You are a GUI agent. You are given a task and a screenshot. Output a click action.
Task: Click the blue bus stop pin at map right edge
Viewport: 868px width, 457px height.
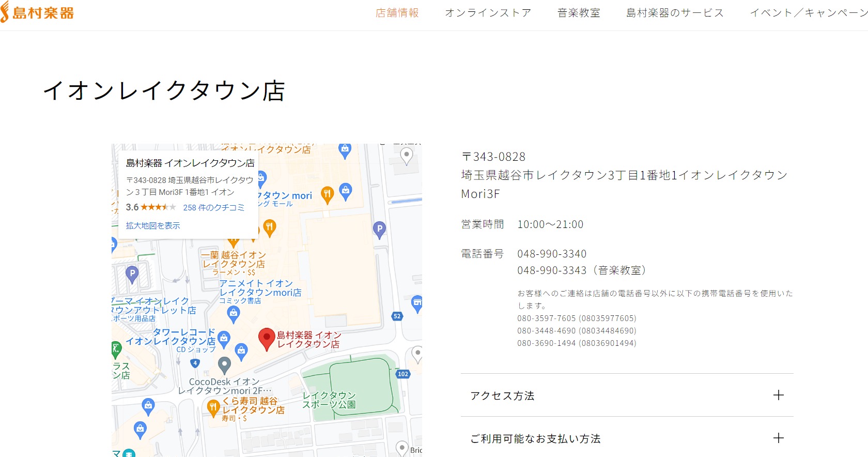coord(416,304)
